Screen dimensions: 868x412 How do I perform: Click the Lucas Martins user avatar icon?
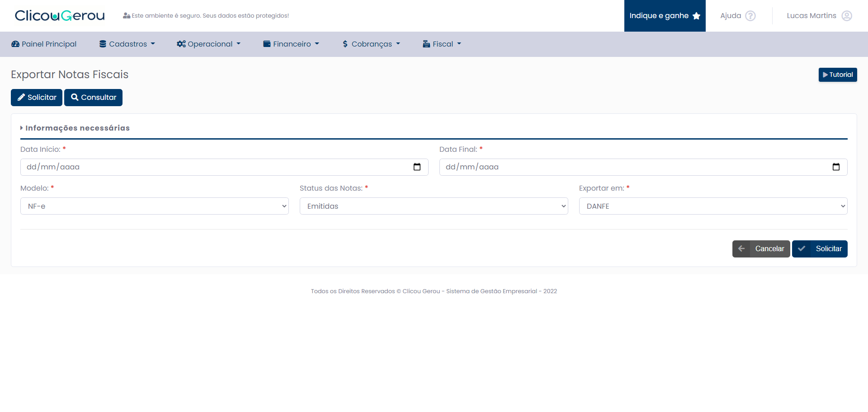[x=847, y=16]
